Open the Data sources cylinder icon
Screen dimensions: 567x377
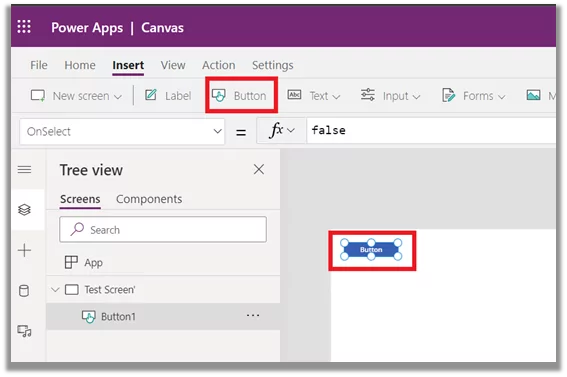(24, 291)
